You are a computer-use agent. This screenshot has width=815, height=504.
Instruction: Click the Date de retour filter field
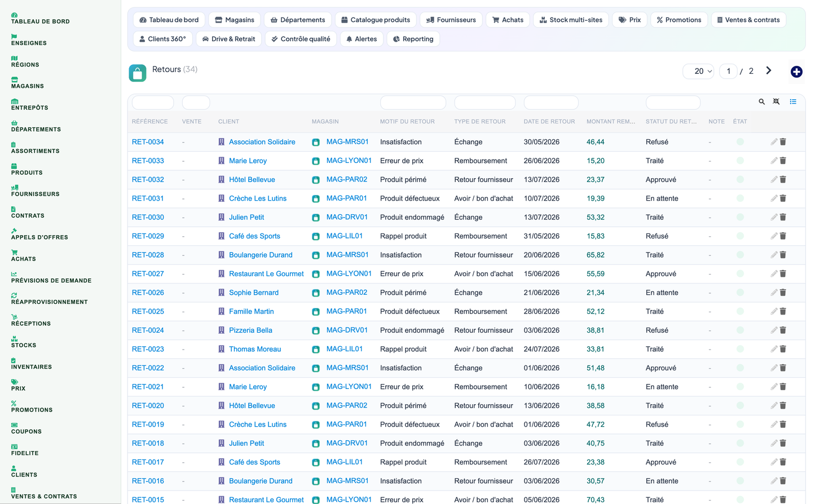coord(551,103)
